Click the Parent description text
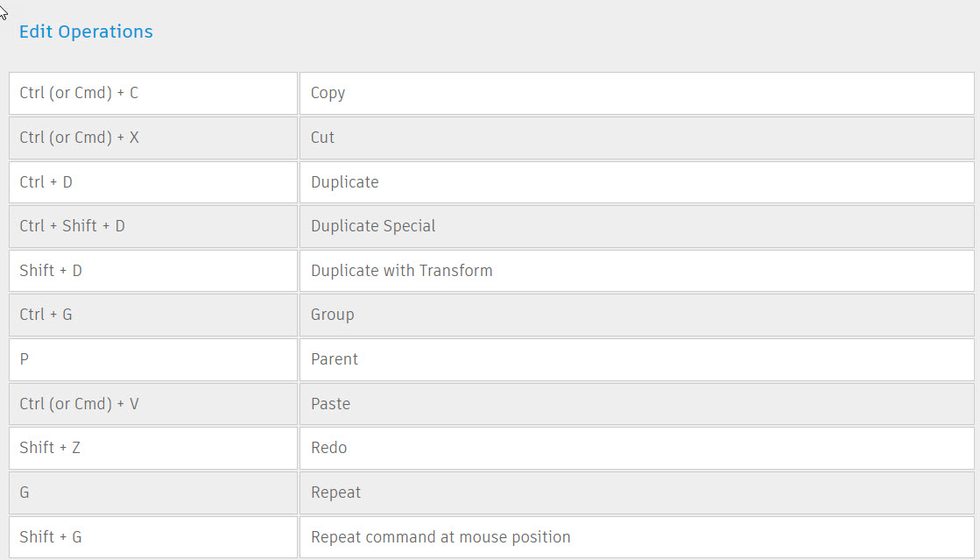The width and height of the screenshot is (980, 560). [335, 360]
